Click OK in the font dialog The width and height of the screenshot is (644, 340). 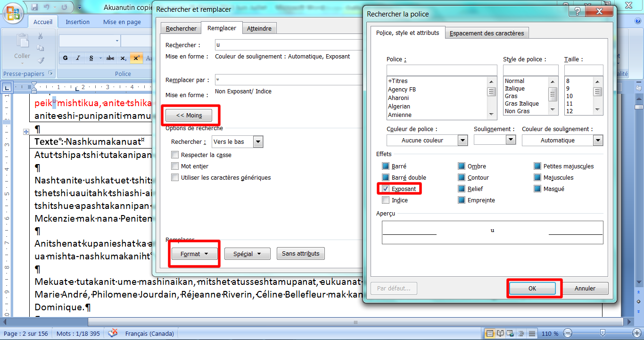(x=532, y=289)
